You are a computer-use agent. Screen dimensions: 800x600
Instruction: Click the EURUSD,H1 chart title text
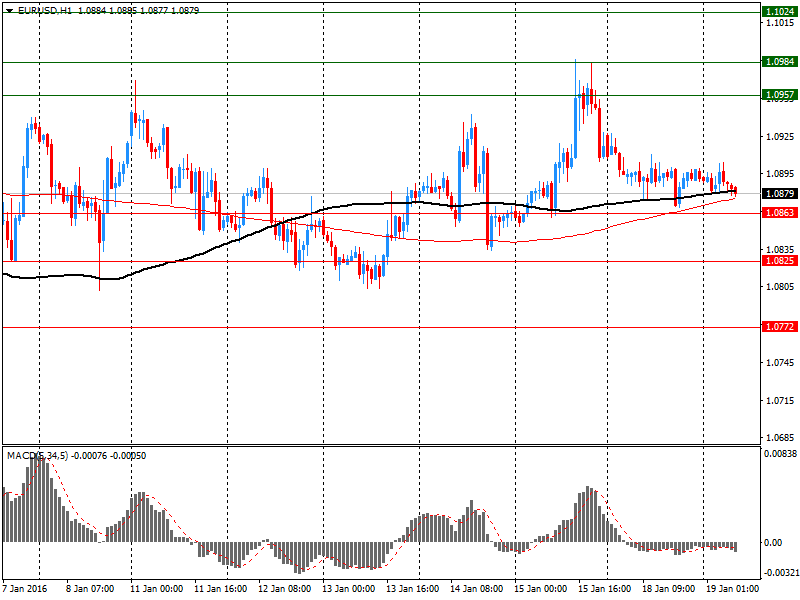[x=45, y=10]
